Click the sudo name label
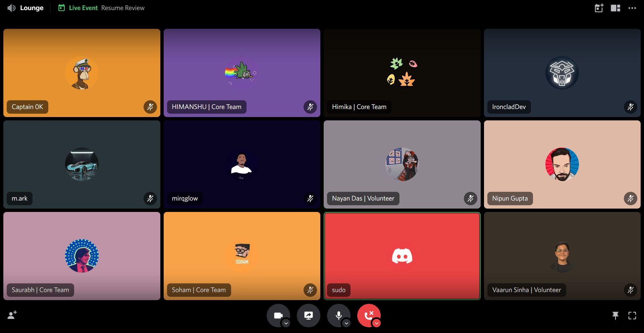The image size is (644, 333). click(339, 290)
